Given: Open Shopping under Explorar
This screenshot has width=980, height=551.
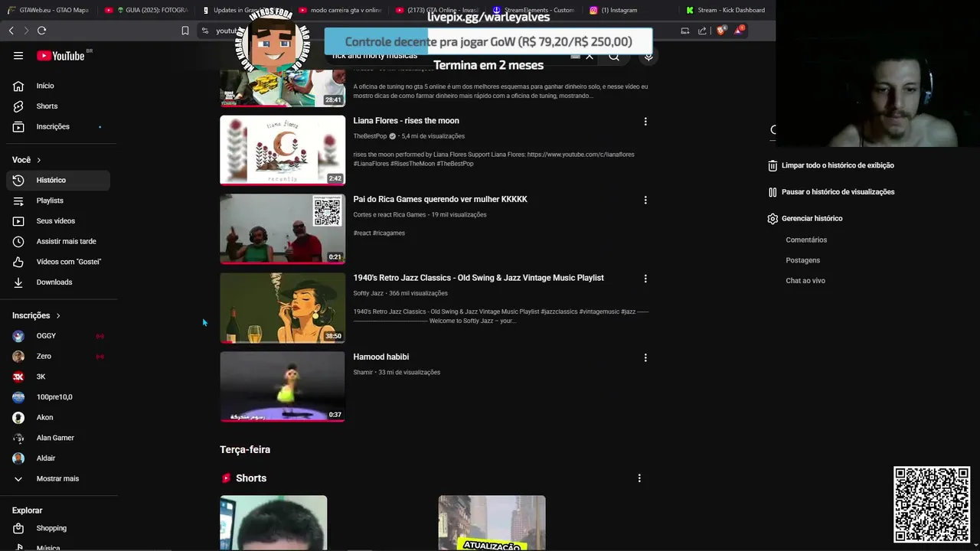Looking at the screenshot, I should pyautogui.click(x=58, y=528).
